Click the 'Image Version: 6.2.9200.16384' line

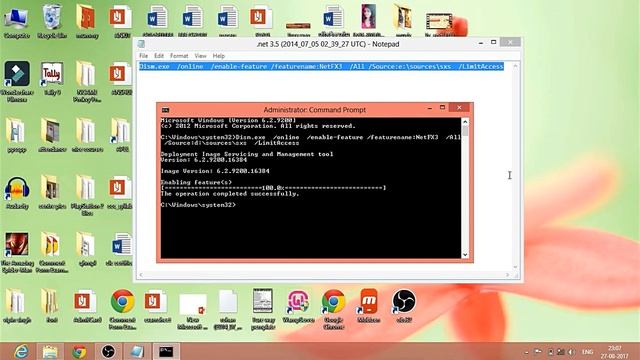click(215, 171)
